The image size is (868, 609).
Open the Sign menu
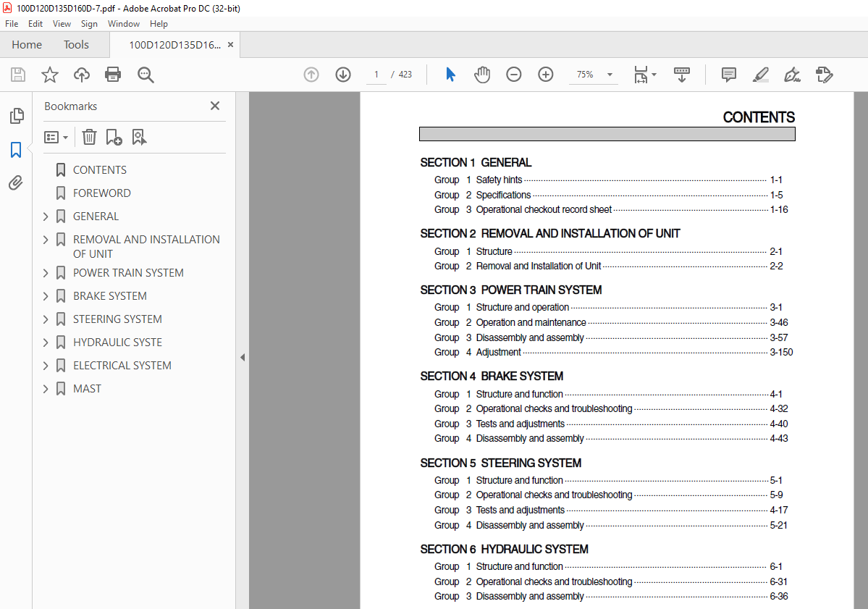89,24
